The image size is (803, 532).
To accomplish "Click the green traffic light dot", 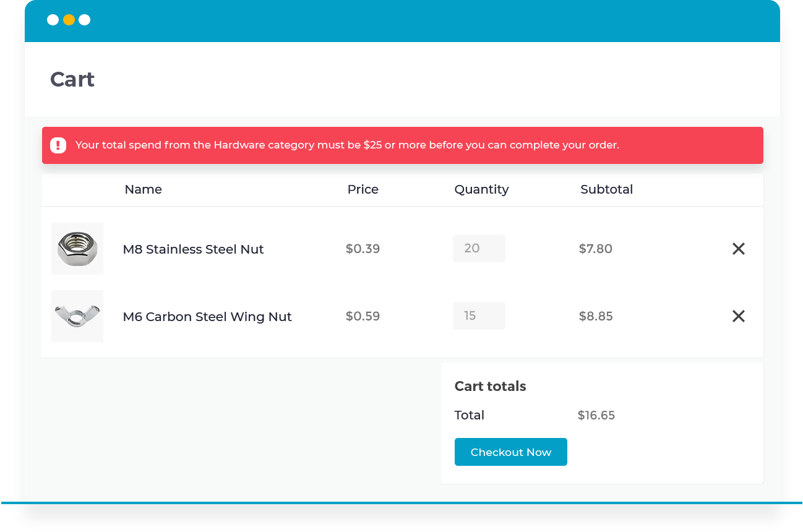I will [x=84, y=20].
